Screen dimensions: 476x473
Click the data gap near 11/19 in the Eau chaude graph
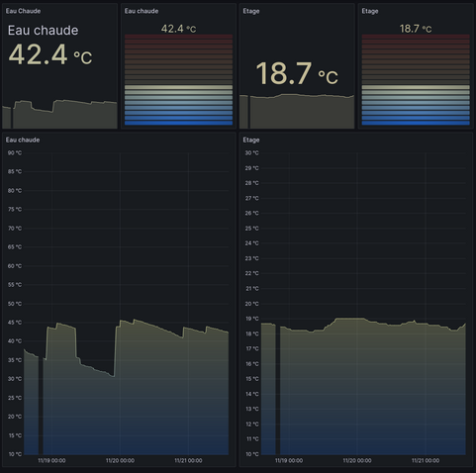point(41,406)
